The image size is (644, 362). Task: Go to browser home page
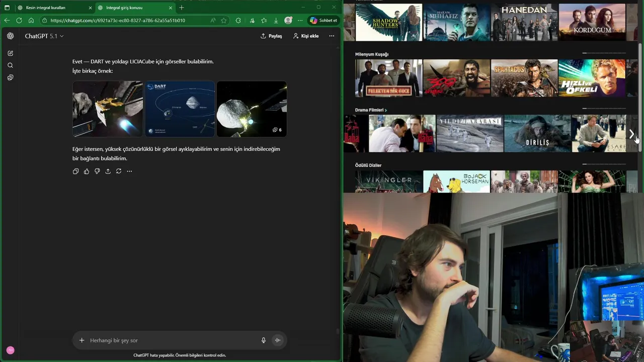(31, 21)
